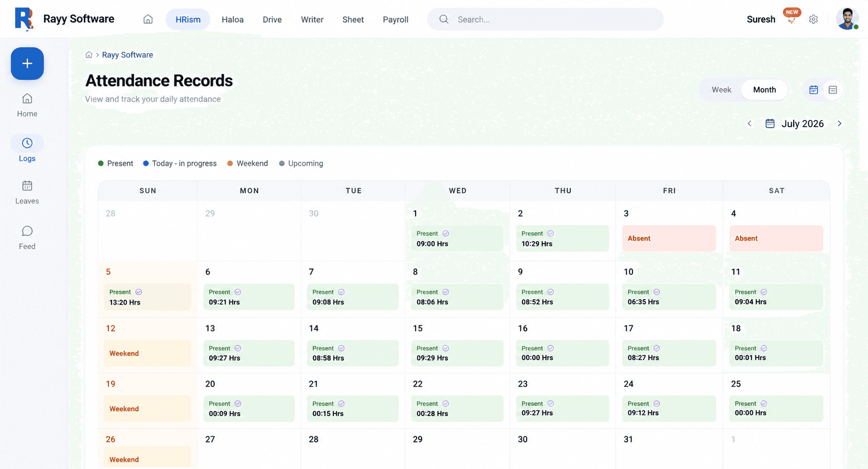Viewport: 868px width, 469px height.
Task: Go to previous month chevron
Action: pyautogui.click(x=749, y=124)
